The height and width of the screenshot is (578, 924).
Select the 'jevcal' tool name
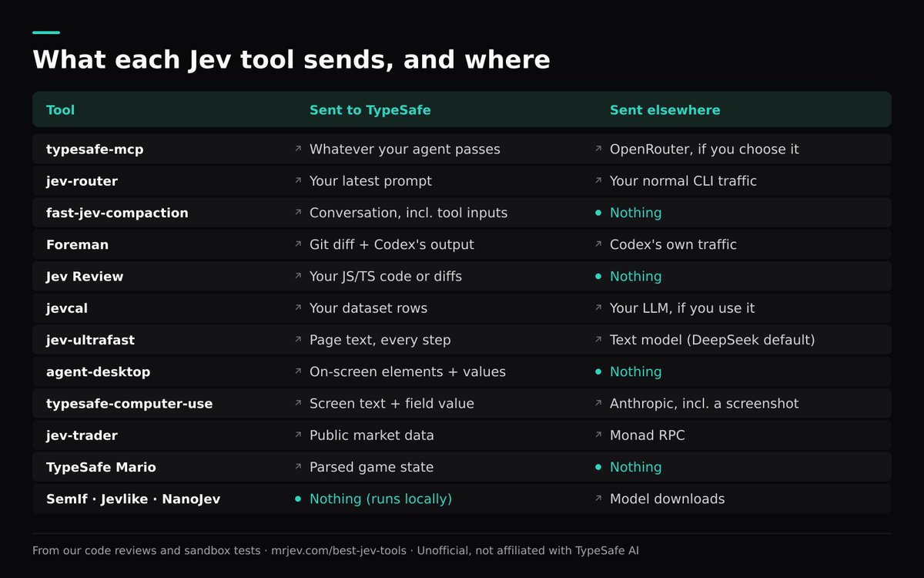click(x=66, y=307)
